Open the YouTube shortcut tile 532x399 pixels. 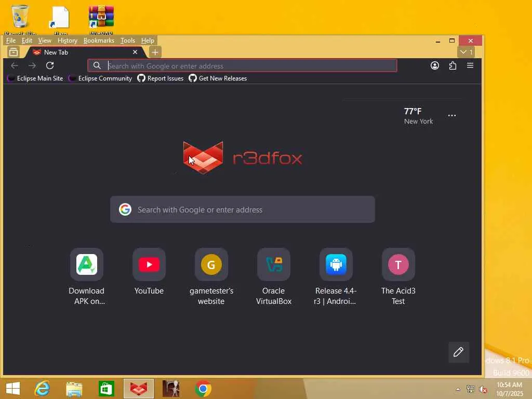pyautogui.click(x=149, y=271)
